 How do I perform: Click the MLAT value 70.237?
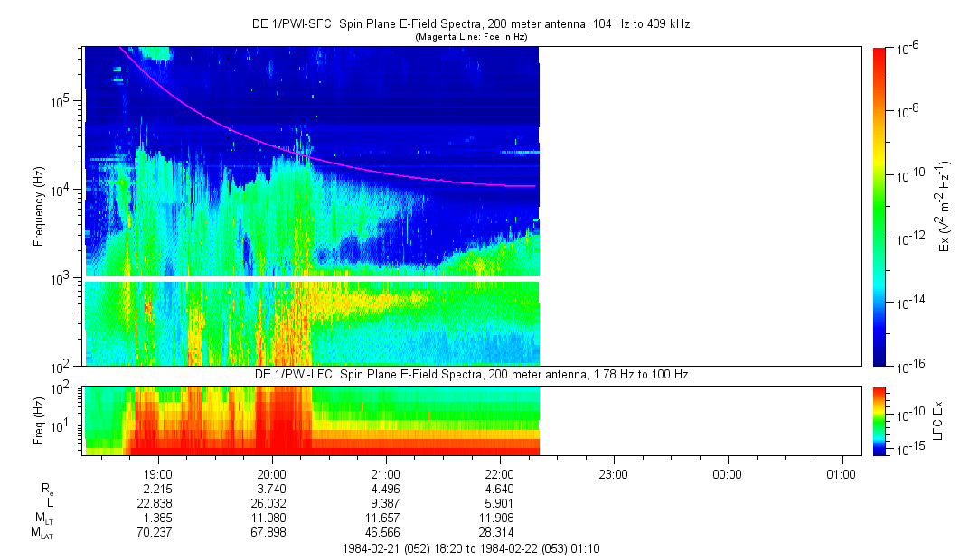155,533
